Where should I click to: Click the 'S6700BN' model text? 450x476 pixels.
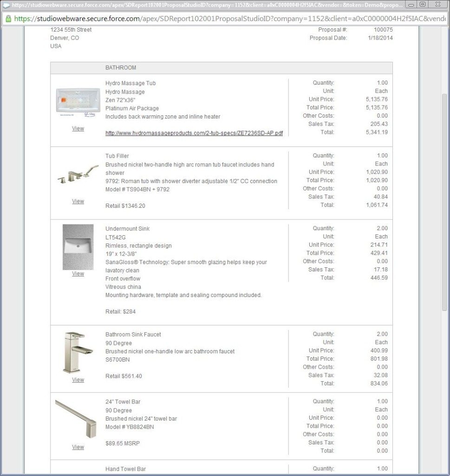coord(117,360)
